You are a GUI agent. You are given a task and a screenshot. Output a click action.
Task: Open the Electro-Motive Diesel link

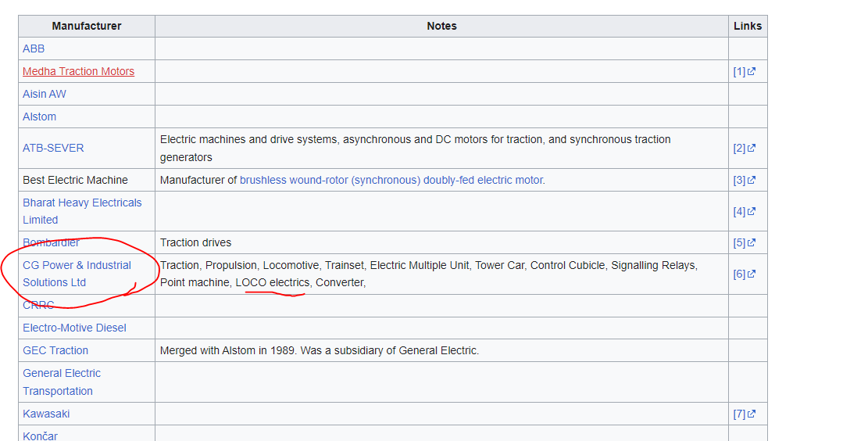tap(74, 328)
